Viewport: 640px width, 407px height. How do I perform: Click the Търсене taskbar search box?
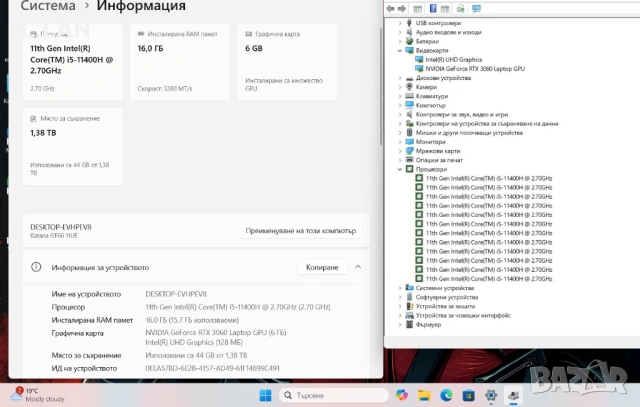click(333, 395)
